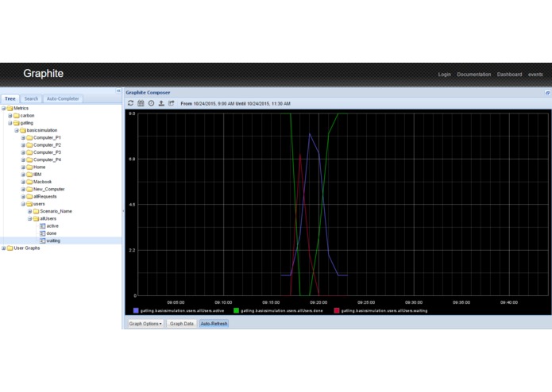Click the Graphite Composer panel title

(148, 93)
